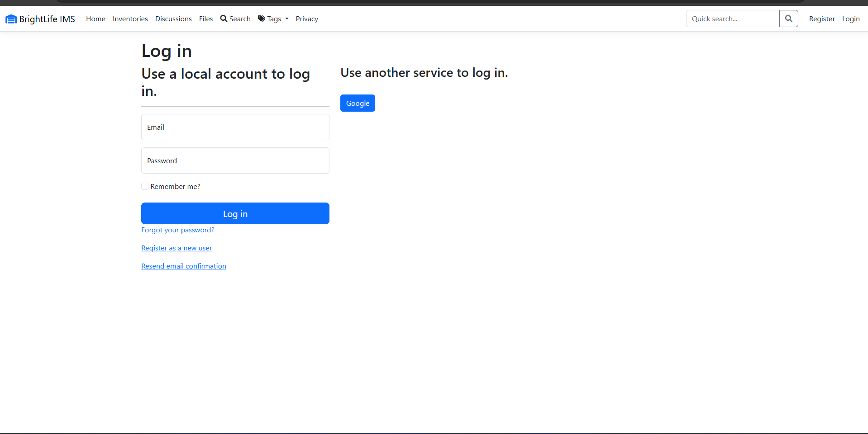Click inside the Quick search box

click(x=732, y=19)
